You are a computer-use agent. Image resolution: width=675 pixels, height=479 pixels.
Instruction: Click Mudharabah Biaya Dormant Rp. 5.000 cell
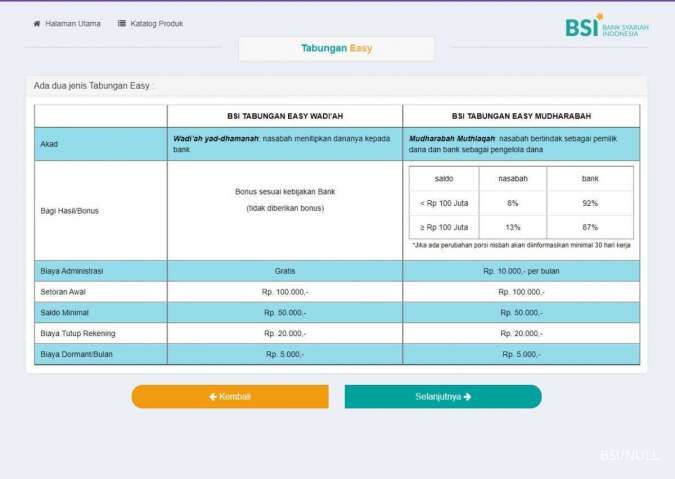point(521,354)
